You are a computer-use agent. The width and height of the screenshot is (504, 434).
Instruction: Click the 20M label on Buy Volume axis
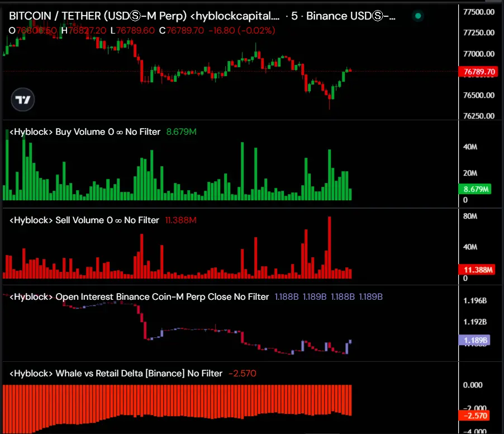coord(470,173)
